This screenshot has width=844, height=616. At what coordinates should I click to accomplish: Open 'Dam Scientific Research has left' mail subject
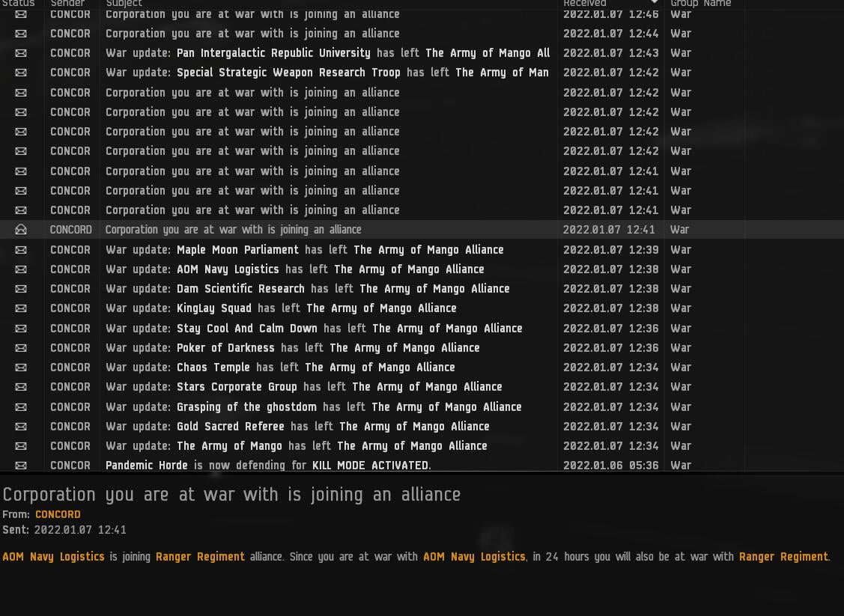[307, 289]
